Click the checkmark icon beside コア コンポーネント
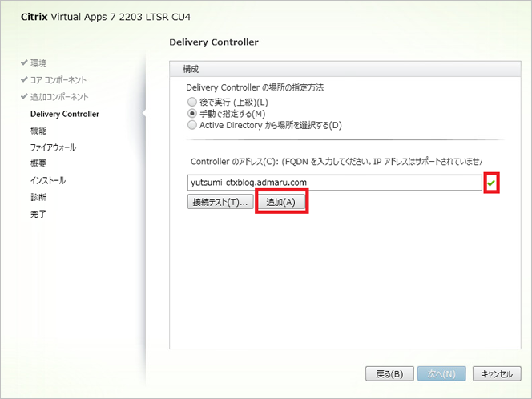 tap(24, 79)
